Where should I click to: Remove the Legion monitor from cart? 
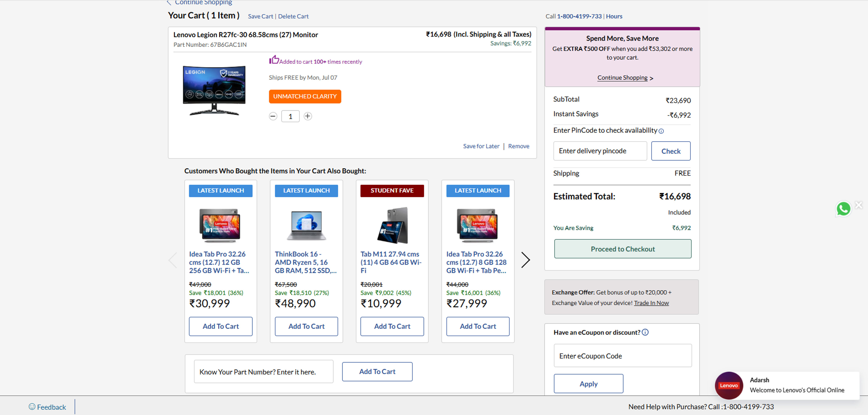519,146
